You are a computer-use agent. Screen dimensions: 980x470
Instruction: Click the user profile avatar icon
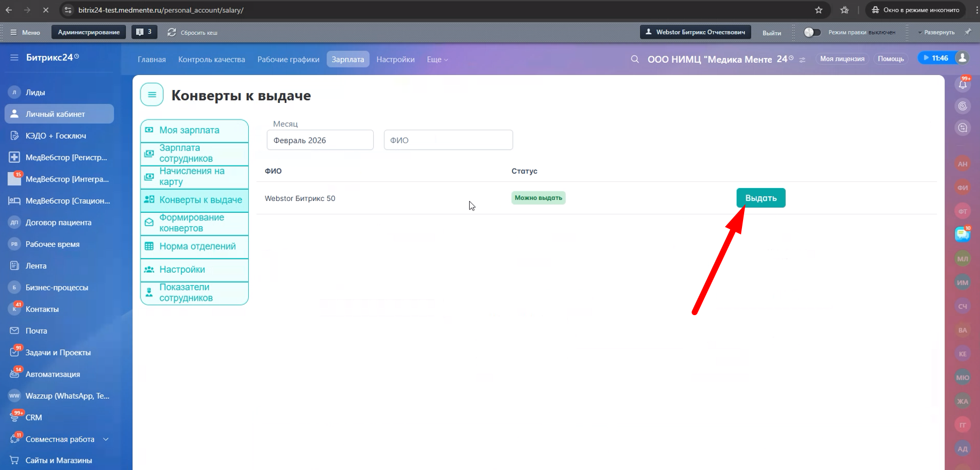[962, 58]
